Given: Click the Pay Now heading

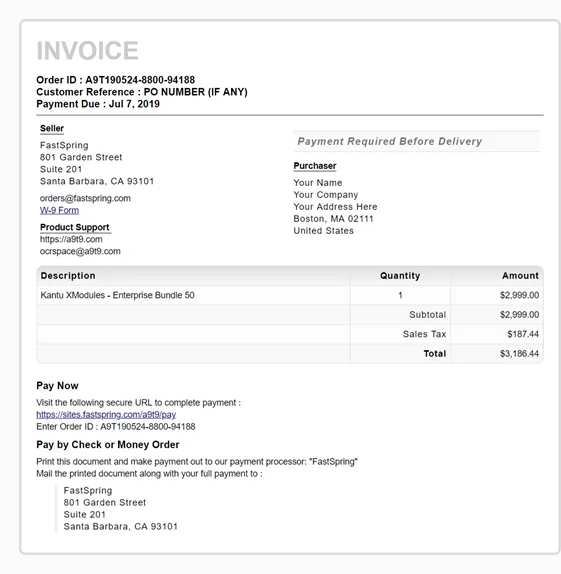Looking at the screenshot, I should [57, 385].
